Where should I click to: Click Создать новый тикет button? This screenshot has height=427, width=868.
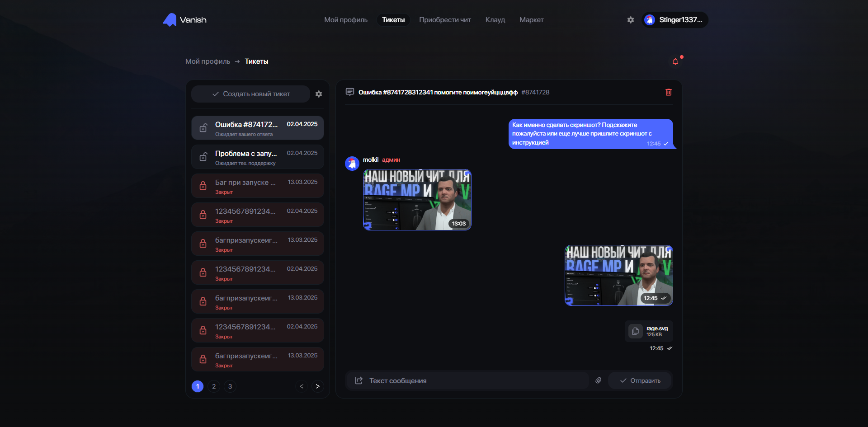[251, 94]
